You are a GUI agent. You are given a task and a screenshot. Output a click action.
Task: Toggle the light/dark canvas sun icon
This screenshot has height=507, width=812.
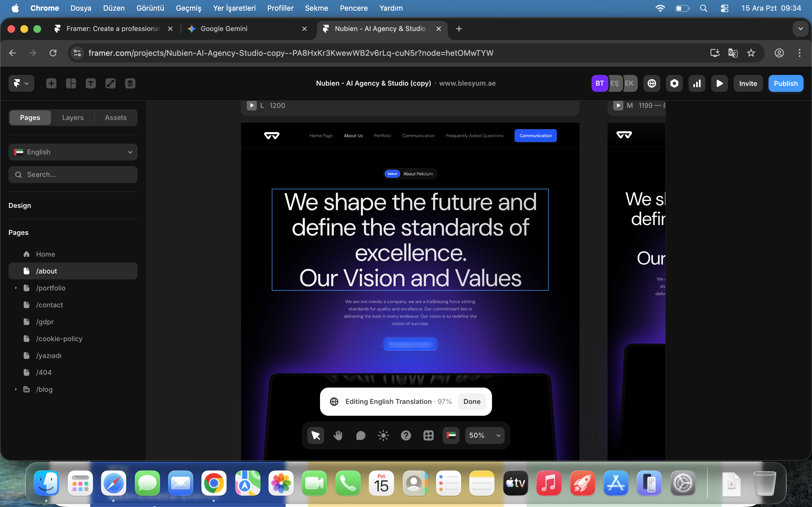coord(383,435)
